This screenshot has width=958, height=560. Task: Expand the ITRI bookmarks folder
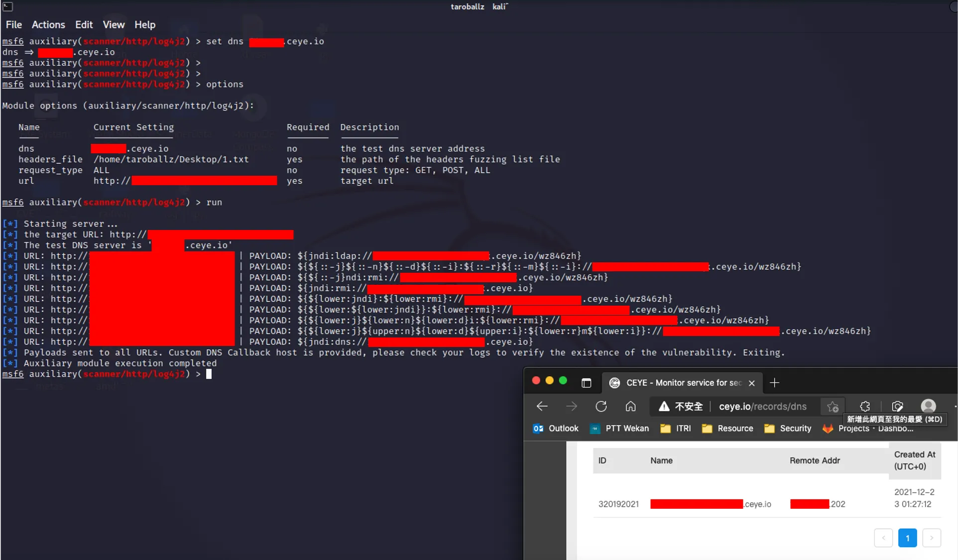click(x=675, y=429)
